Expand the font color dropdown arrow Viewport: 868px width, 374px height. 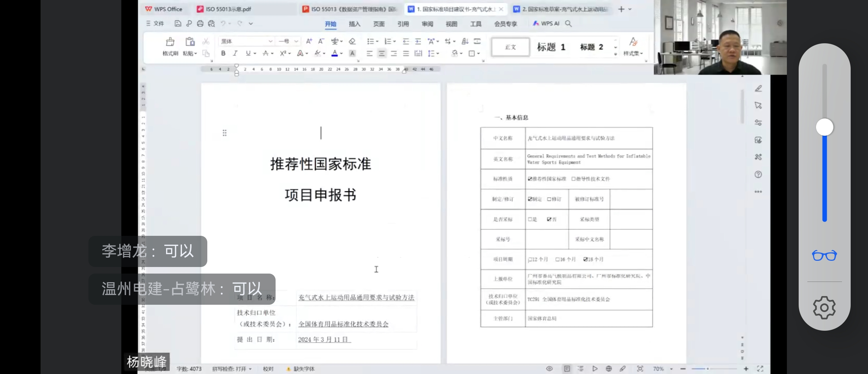pos(341,53)
